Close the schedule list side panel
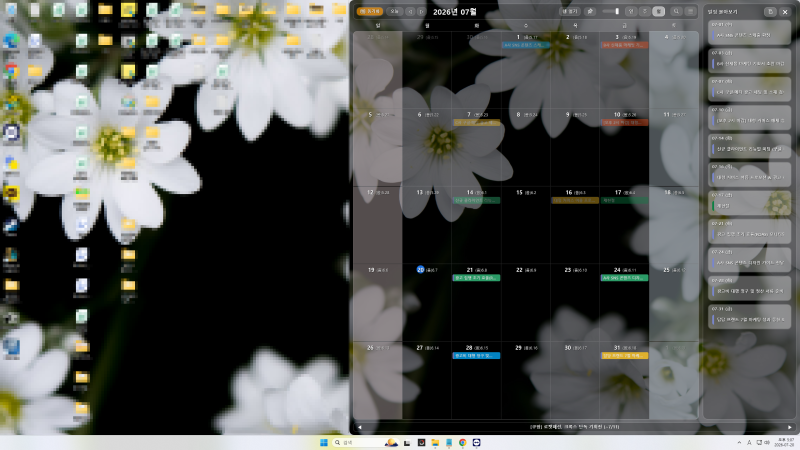 coord(785,12)
